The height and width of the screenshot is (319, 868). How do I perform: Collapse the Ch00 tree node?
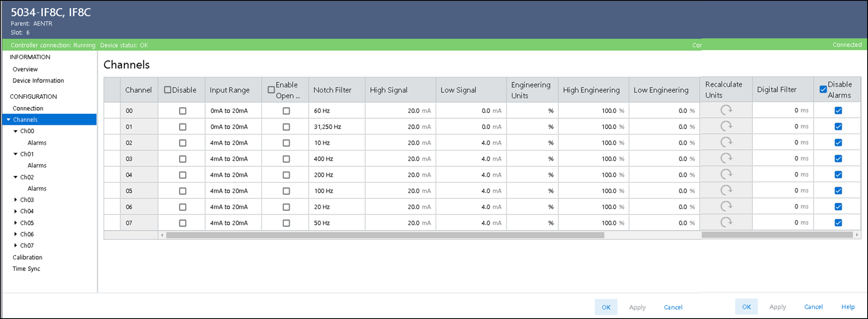(16, 131)
